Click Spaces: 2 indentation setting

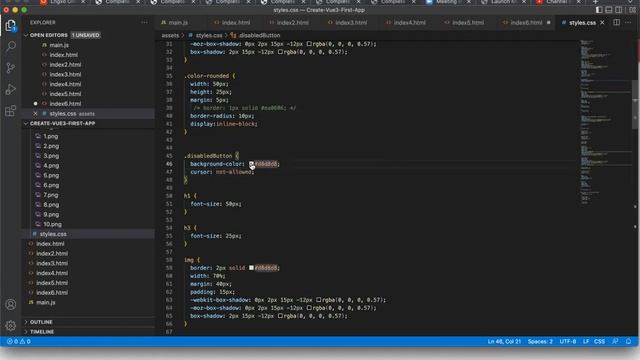[540, 341]
